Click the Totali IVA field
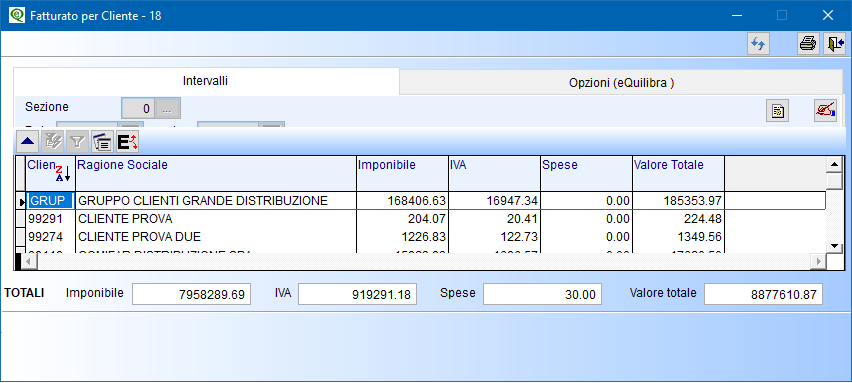The width and height of the screenshot is (852, 383). [358, 294]
